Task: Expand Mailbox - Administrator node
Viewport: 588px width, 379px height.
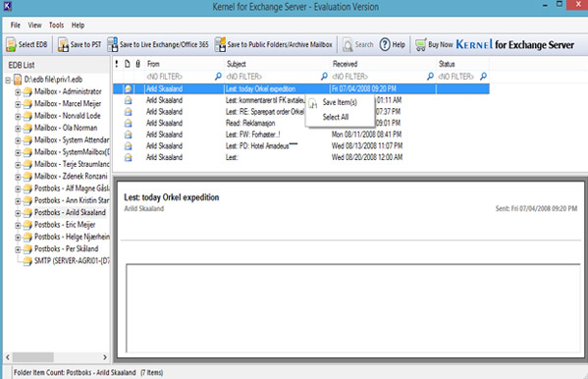Action: click(x=18, y=92)
